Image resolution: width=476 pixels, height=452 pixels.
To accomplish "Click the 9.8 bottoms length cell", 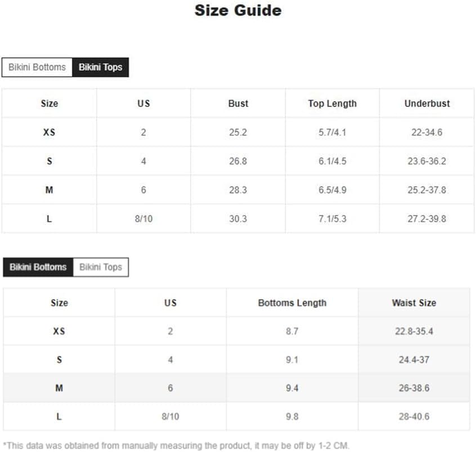I will click(x=292, y=417).
